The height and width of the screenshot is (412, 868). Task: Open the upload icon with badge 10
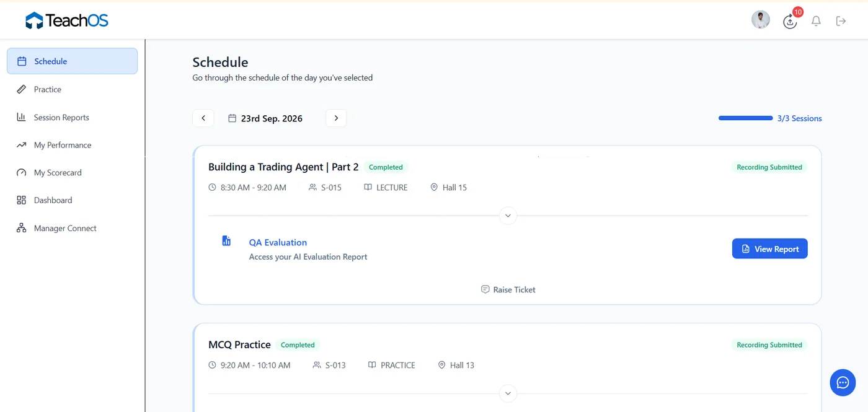tap(790, 21)
